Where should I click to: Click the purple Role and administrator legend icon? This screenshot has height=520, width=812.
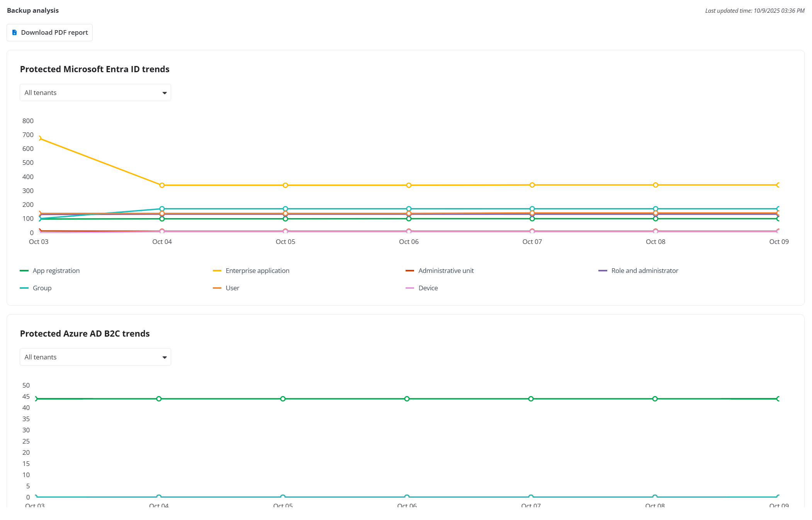[x=603, y=271]
